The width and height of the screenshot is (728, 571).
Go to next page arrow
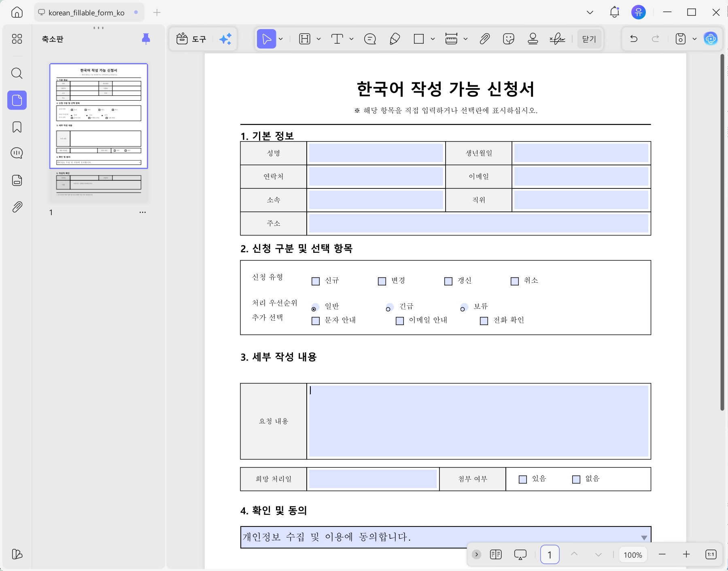599,554
